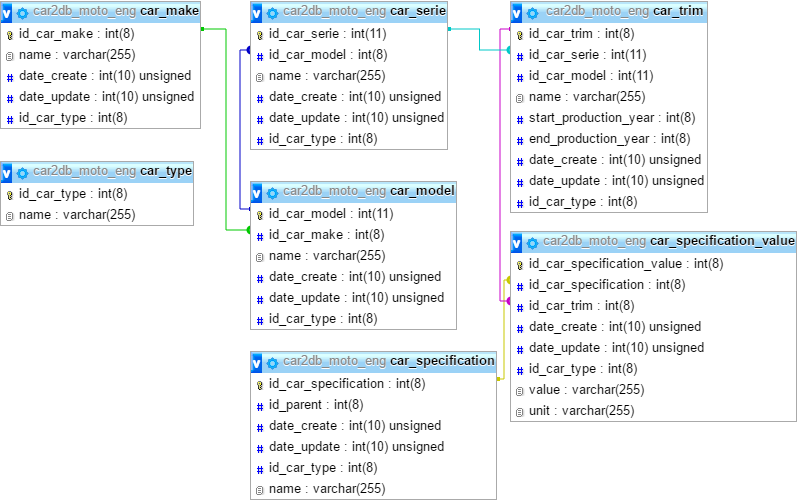Viewport: 797px width, 500px height.
Task: Select 'date_update' row in car_make table
Action: pyautogui.click(x=101, y=97)
